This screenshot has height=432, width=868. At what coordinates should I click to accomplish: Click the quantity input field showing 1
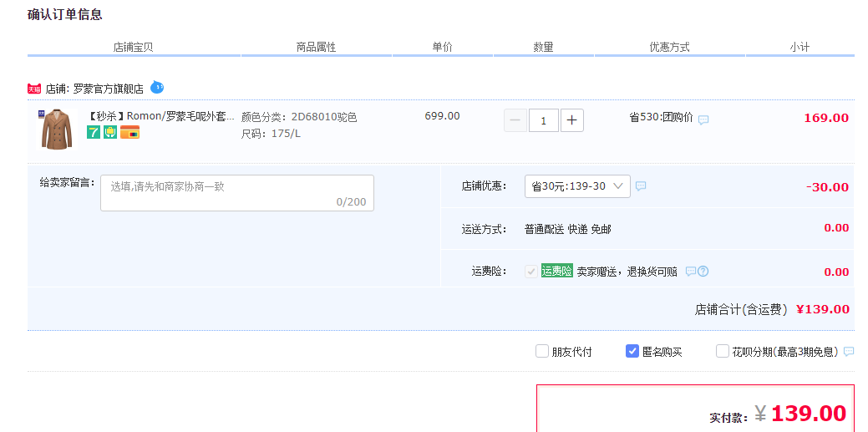pyautogui.click(x=544, y=120)
